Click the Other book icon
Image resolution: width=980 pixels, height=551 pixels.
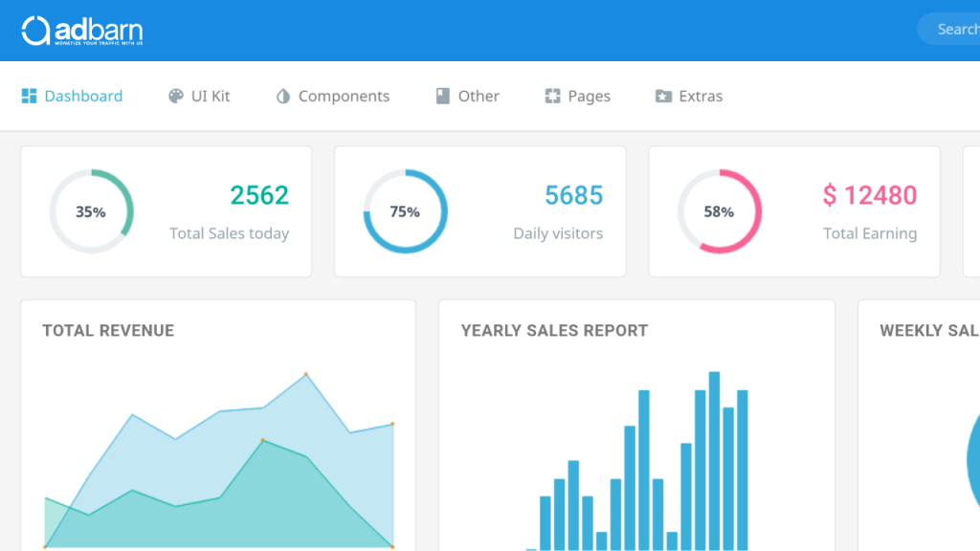tap(442, 96)
